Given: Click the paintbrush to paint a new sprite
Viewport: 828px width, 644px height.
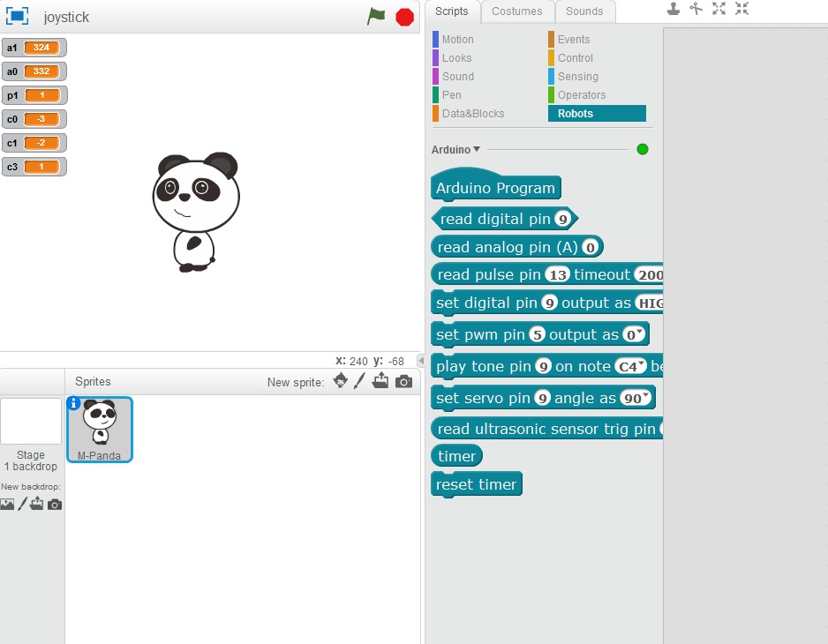Looking at the screenshot, I should [x=360, y=381].
